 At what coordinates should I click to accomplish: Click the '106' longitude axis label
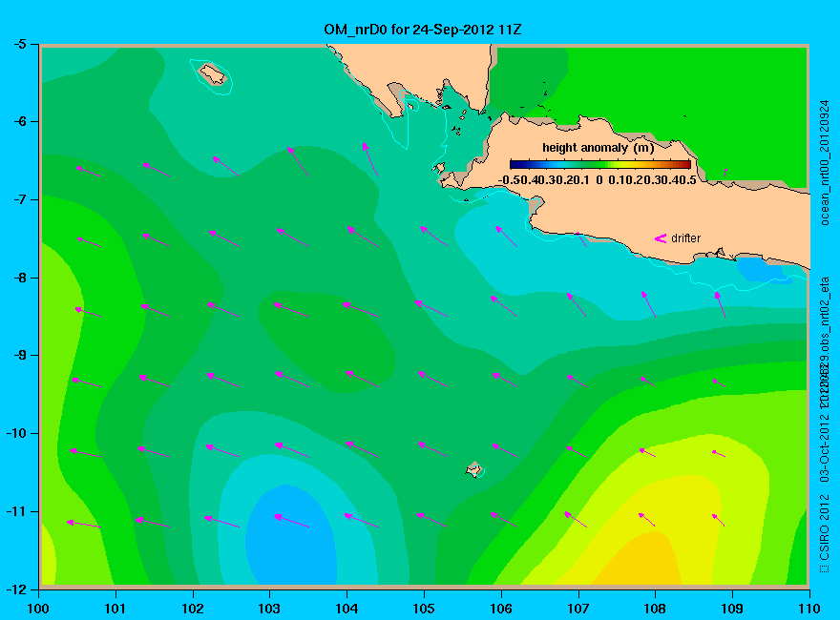coord(501,609)
